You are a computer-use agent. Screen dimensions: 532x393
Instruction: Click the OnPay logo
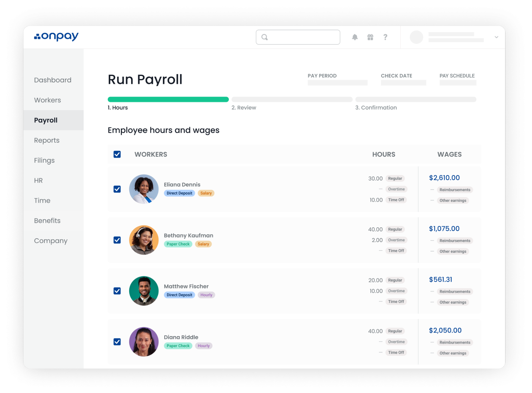(56, 36)
